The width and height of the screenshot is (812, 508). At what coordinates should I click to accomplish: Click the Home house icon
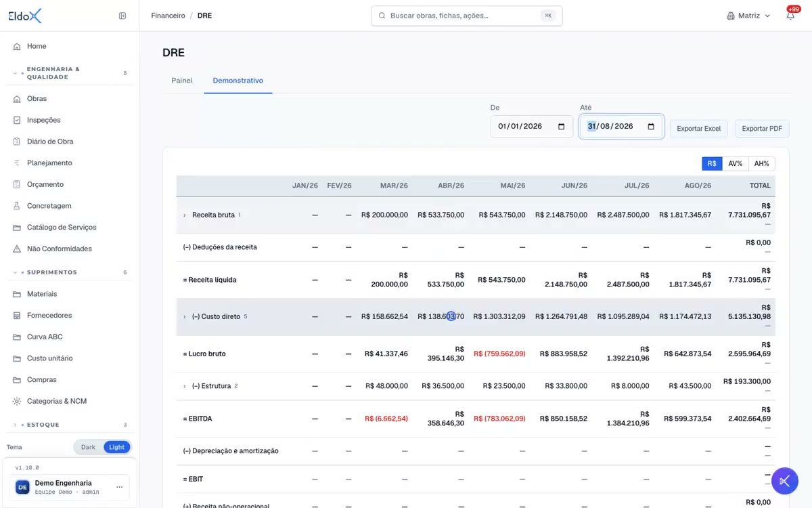click(17, 47)
